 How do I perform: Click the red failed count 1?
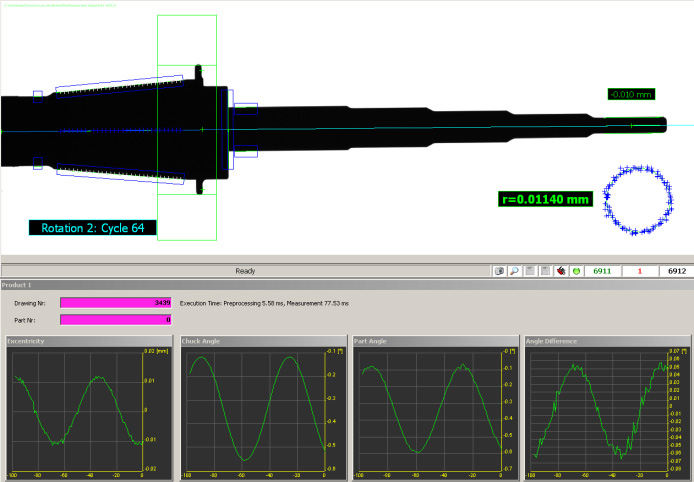(639, 271)
